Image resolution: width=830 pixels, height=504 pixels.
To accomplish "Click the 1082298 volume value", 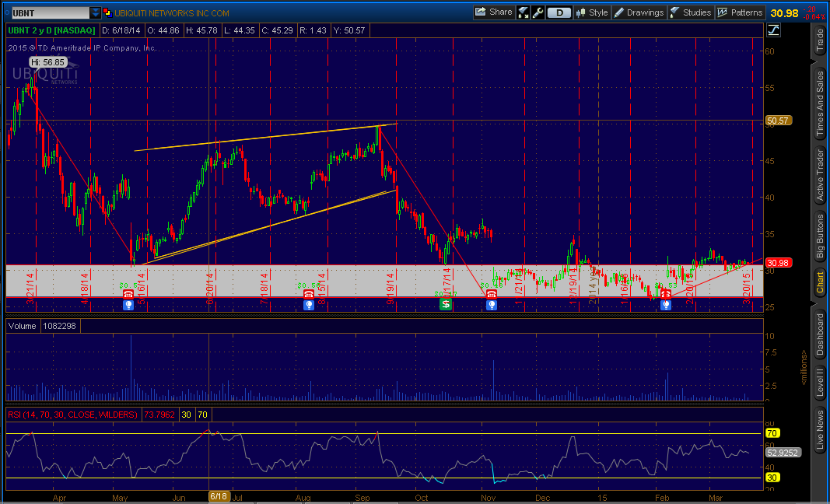I will click(x=60, y=326).
